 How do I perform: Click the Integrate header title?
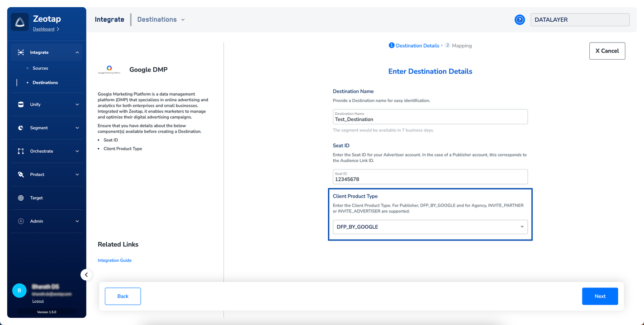coord(109,19)
